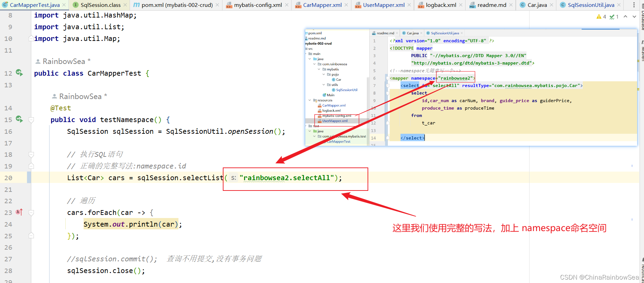Open readme.md tab in inset editor
644x283 pixels.
(x=385, y=33)
